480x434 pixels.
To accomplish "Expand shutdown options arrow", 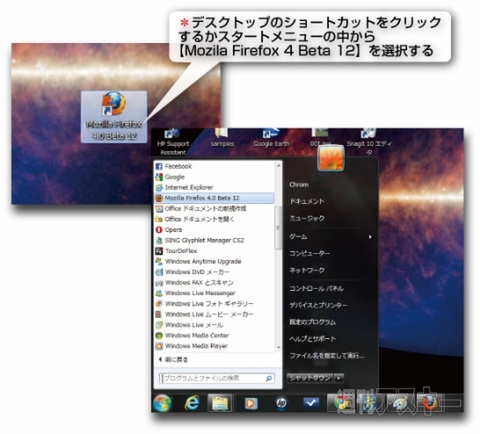I will click(339, 378).
